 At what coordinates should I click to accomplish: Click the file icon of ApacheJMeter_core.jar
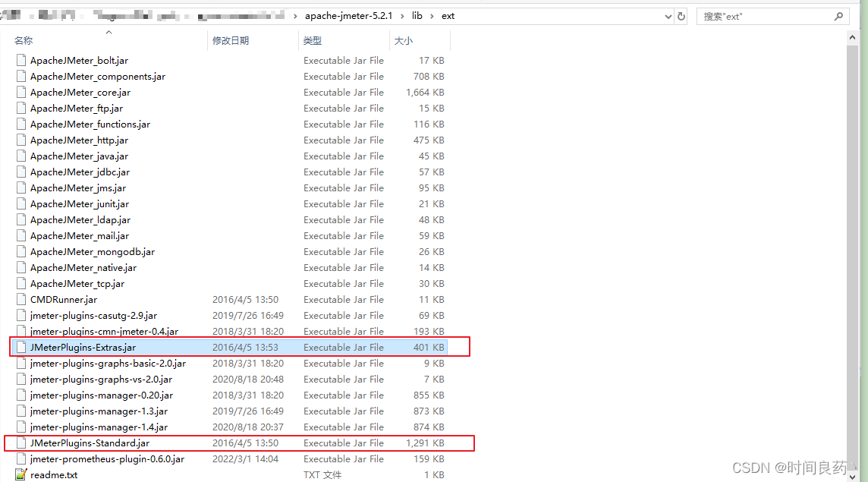point(21,93)
